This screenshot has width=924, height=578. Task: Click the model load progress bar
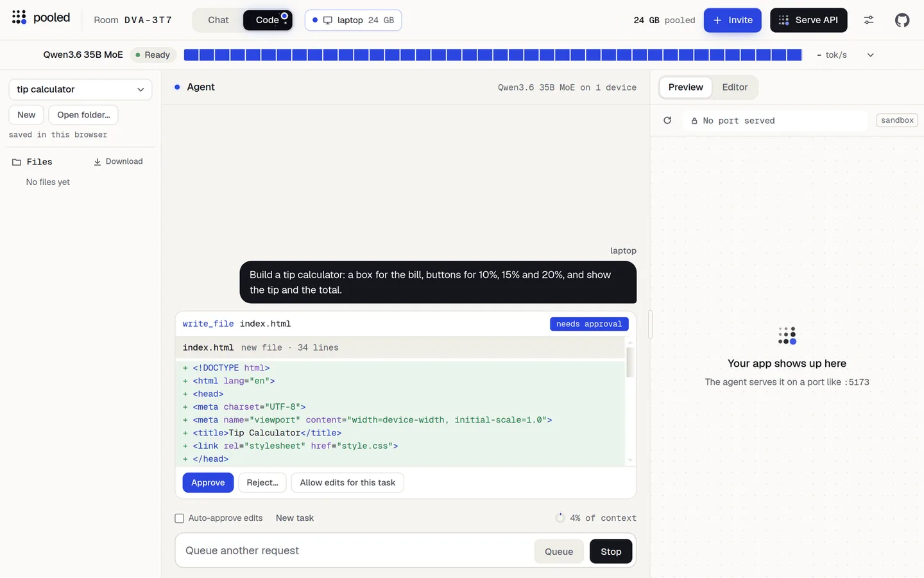[x=493, y=55]
